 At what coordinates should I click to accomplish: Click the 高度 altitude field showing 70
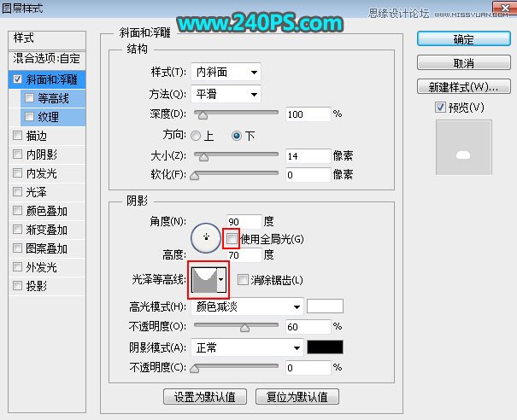(x=244, y=254)
